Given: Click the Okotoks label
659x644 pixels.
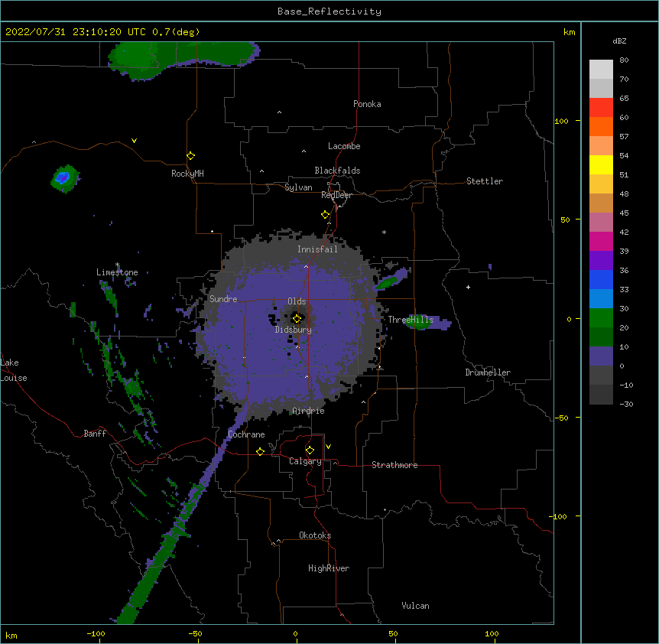Looking at the screenshot, I should point(315,535).
